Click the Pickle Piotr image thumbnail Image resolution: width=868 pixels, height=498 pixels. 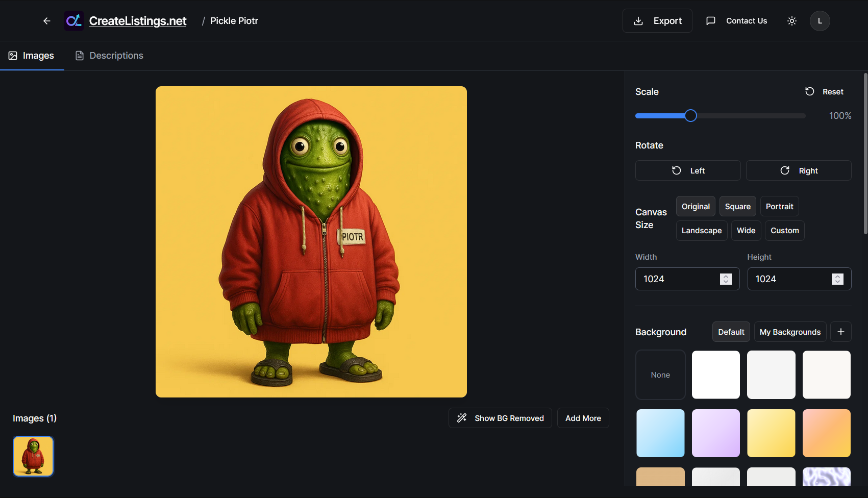(33, 456)
